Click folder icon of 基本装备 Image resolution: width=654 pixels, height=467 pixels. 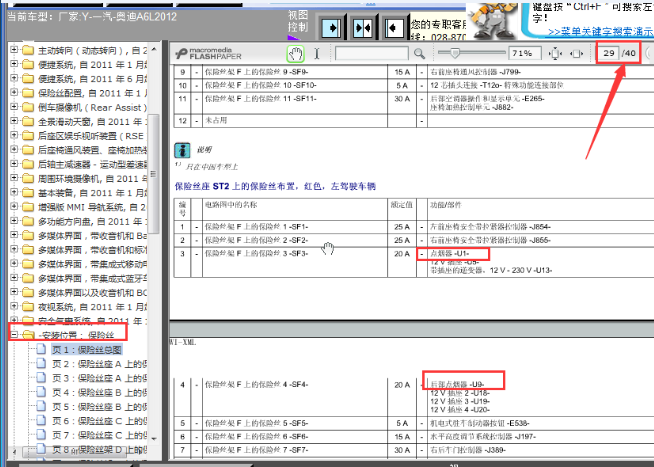point(28,193)
